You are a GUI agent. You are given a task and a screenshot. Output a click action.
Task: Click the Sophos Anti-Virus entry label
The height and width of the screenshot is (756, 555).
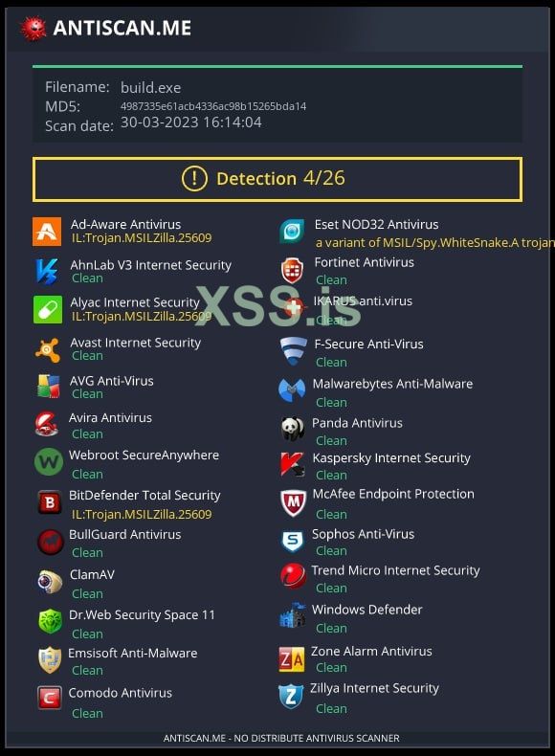coord(363,534)
